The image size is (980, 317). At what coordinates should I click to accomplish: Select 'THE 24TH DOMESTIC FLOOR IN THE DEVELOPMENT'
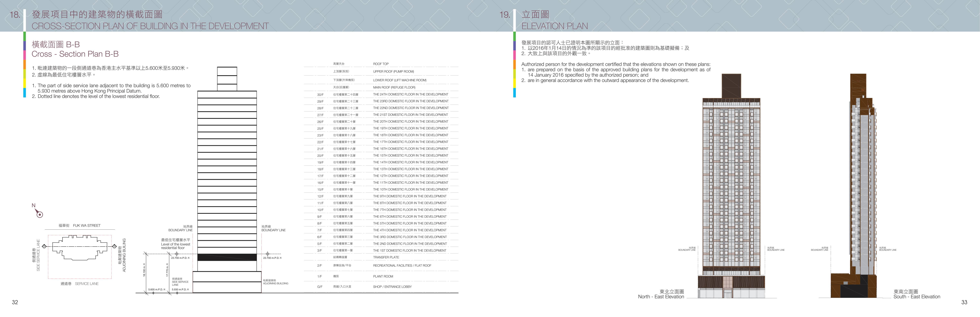coord(411,95)
